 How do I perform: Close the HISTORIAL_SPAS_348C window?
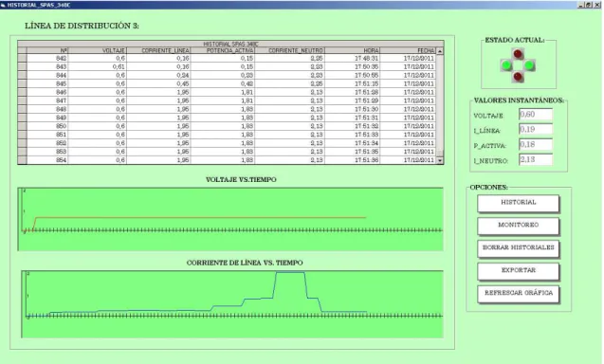pyautogui.click(x=596, y=5)
